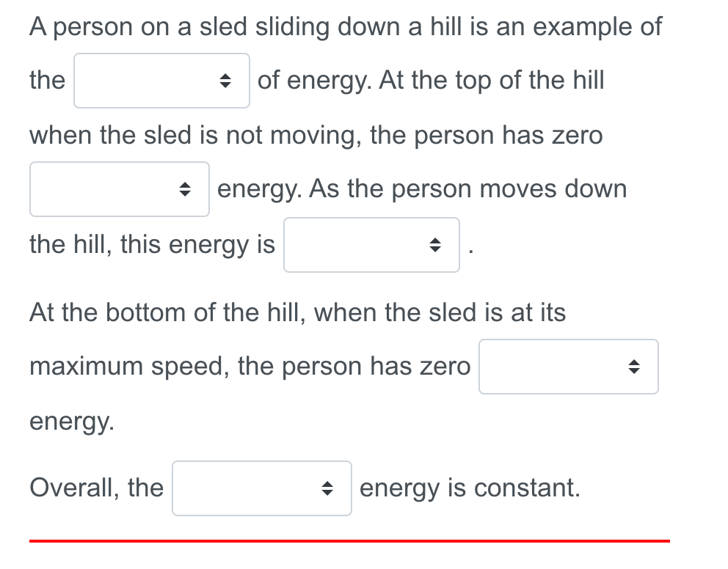This screenshot has width=728, height=569.
Task: Open the dropdown following 'this energy is'
Action: pyautogui.click(x=371, y=245)
